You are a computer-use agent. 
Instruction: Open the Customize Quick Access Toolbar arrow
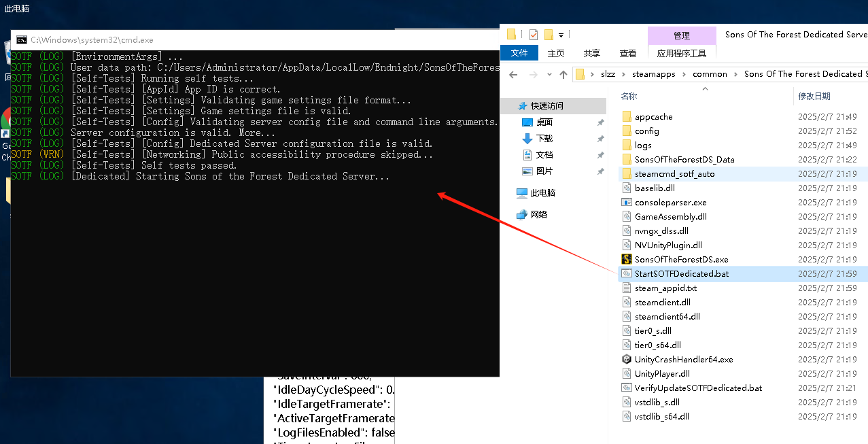click(x=561, y=35)
